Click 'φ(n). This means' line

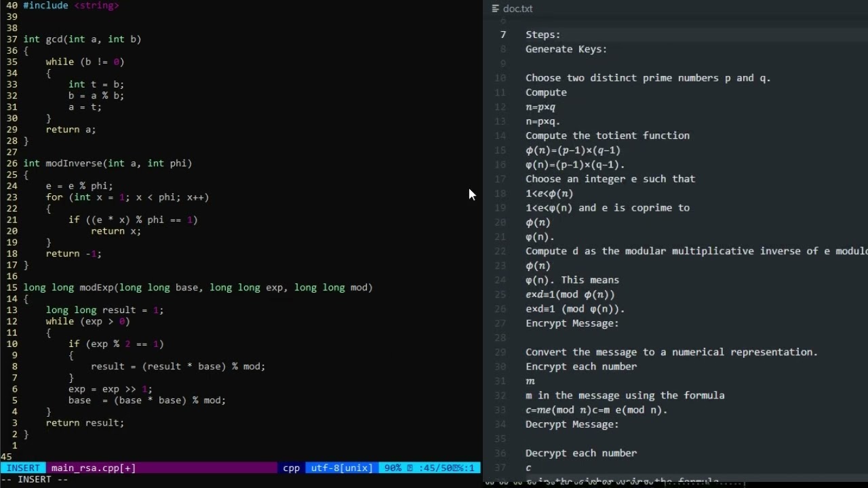(572, 280)
